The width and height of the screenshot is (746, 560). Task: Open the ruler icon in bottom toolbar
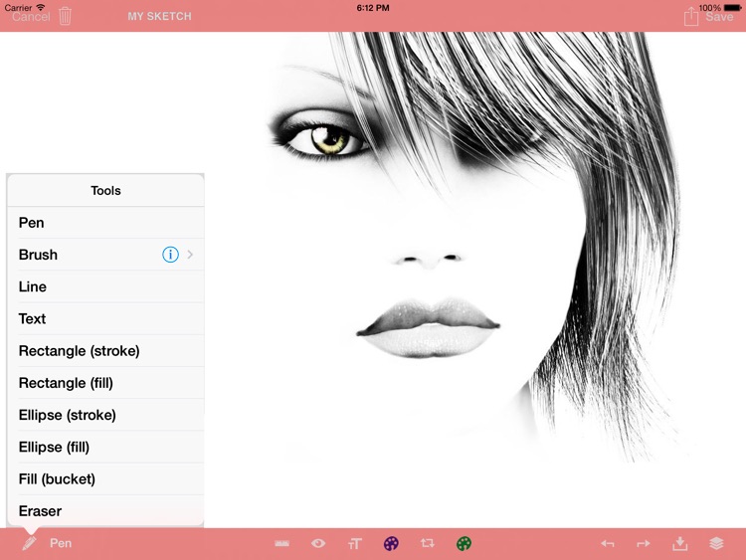tap(282, 543)
